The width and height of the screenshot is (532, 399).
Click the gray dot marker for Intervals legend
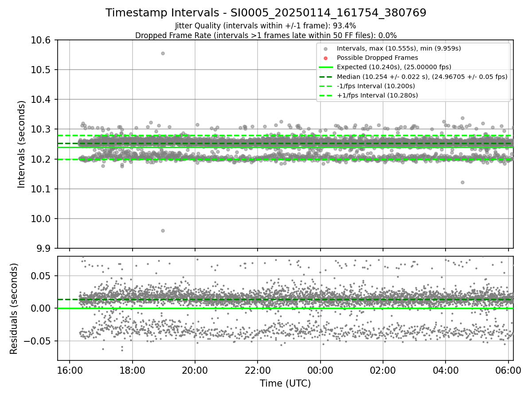[325, 49]
